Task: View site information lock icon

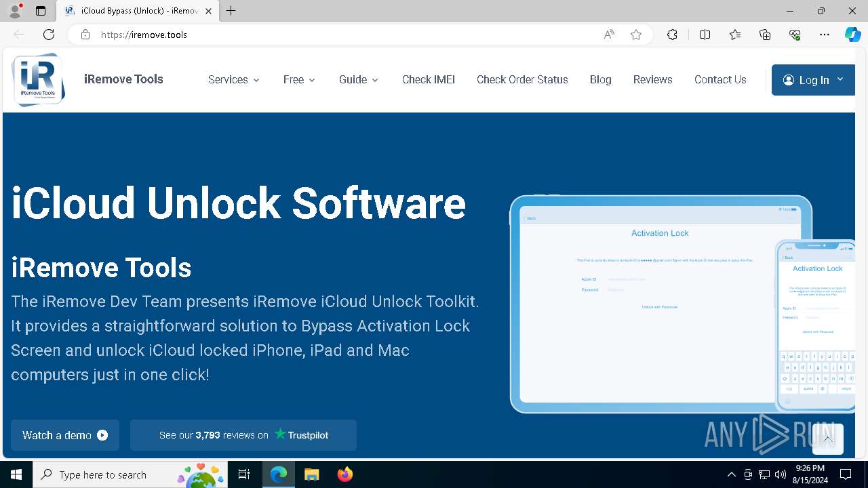Action: tap(85, 35)
